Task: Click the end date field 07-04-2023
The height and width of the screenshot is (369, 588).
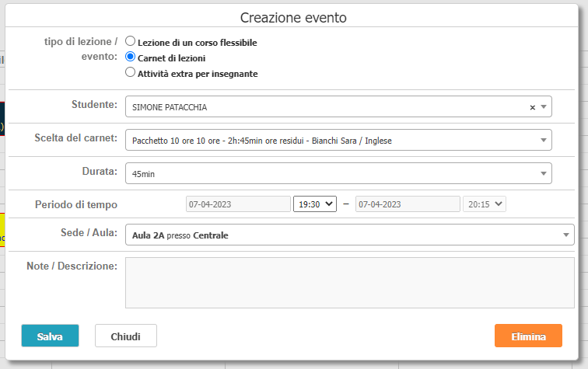Action: tap(408, 204)
